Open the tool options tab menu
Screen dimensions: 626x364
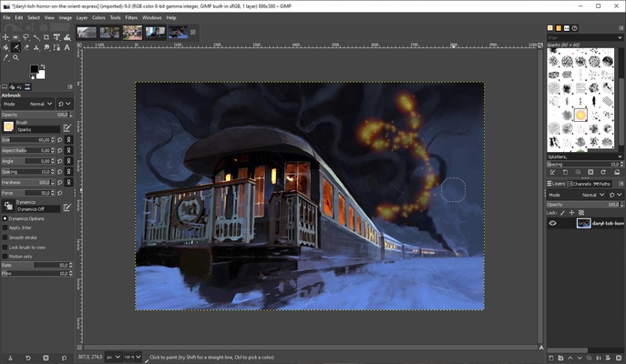[x=70, y=87]
